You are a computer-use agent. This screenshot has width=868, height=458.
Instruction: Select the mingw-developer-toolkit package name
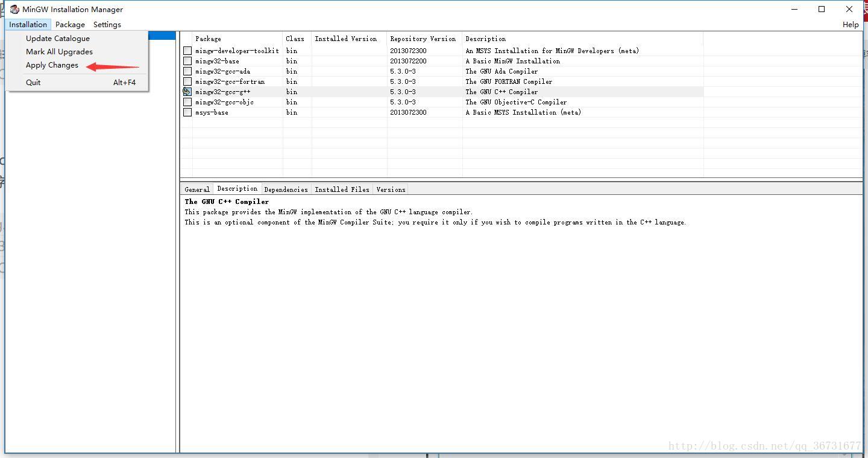tap(237, 51)
